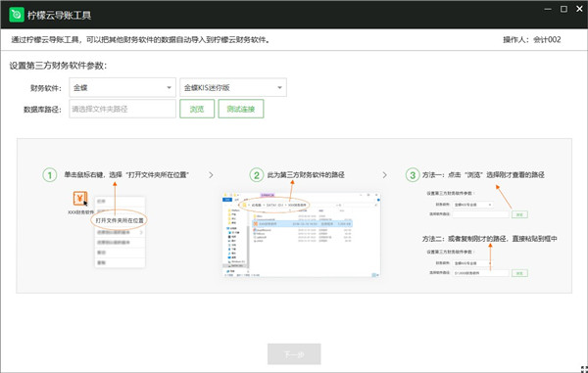Click the operator label 操作人：会计002
The width and height of the screenshot is (588, 373).
532,40
